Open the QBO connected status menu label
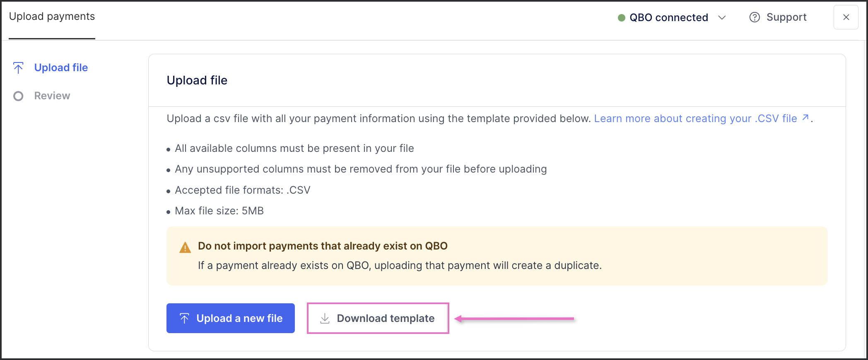 [668, 17]
